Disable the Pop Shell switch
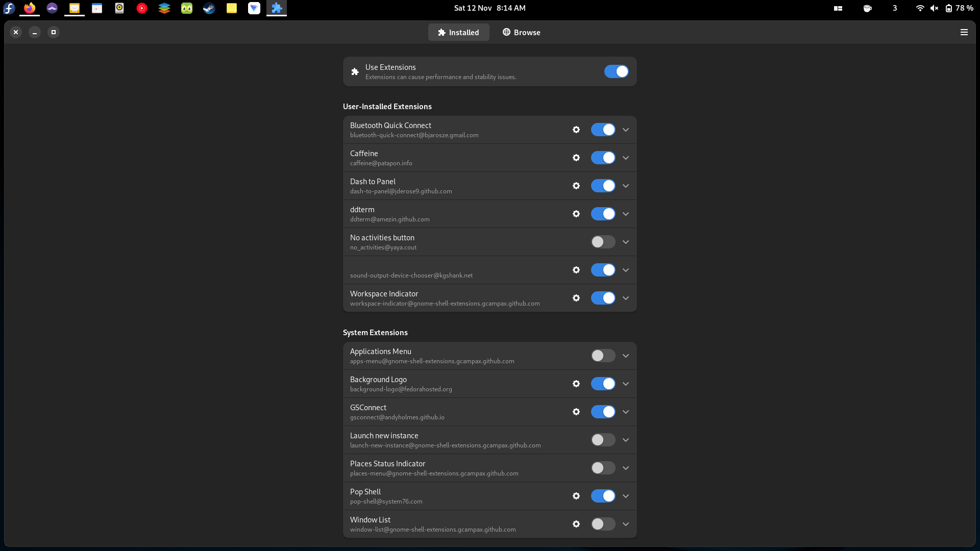Screen dimensions: 980x551 point(603,496)
